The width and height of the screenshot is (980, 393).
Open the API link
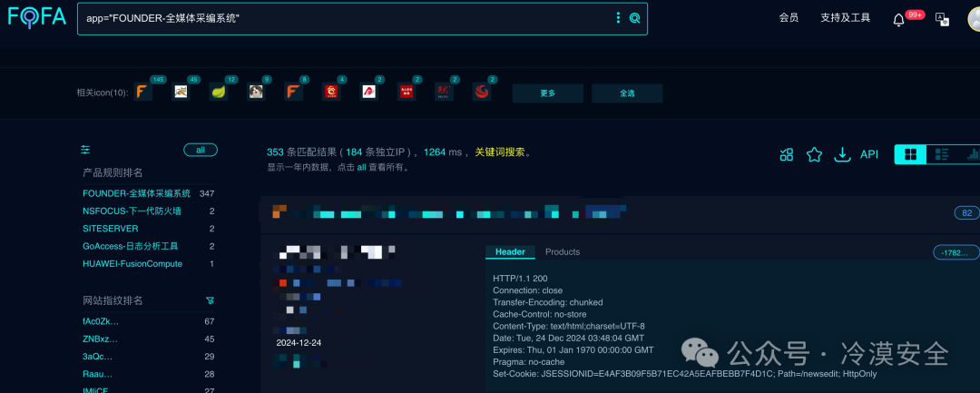(x=869, y=154)
